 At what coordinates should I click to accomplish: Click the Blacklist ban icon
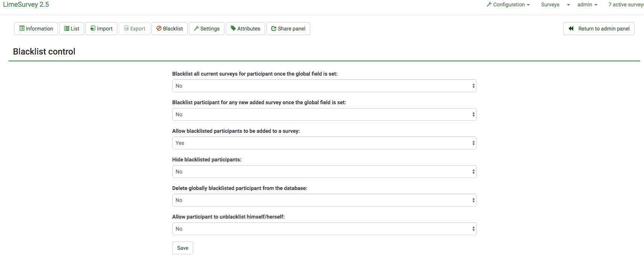[x=159, y=29]
